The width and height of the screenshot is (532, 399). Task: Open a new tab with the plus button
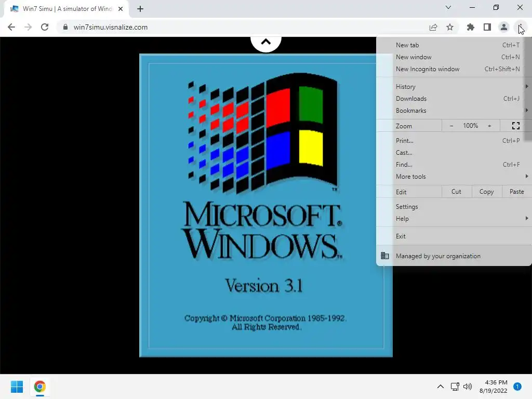pos(140,9)
